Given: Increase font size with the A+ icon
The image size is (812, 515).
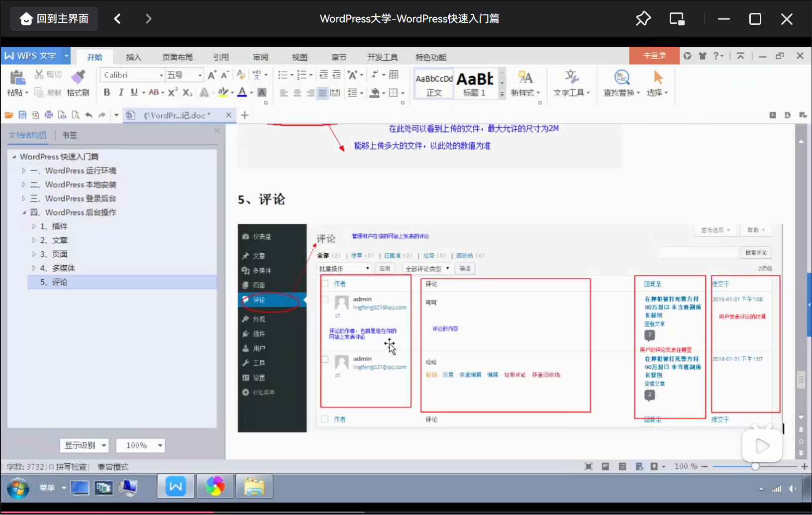Looking at the screenshot, I should 212,75.
